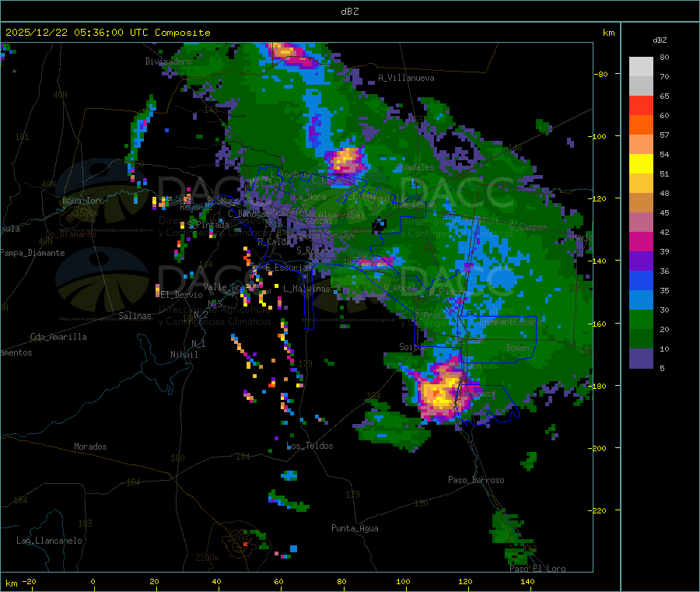Click the Bowen place label

click(x=518, y=348)
